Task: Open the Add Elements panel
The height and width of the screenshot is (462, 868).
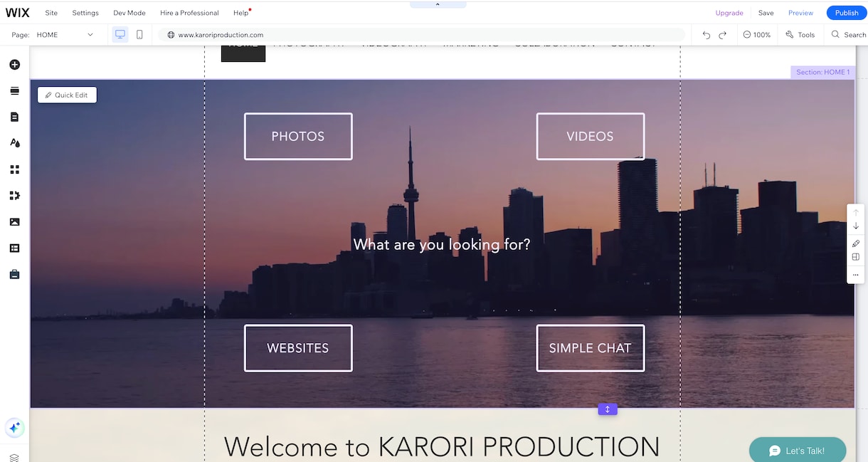Action: (14, 64)
